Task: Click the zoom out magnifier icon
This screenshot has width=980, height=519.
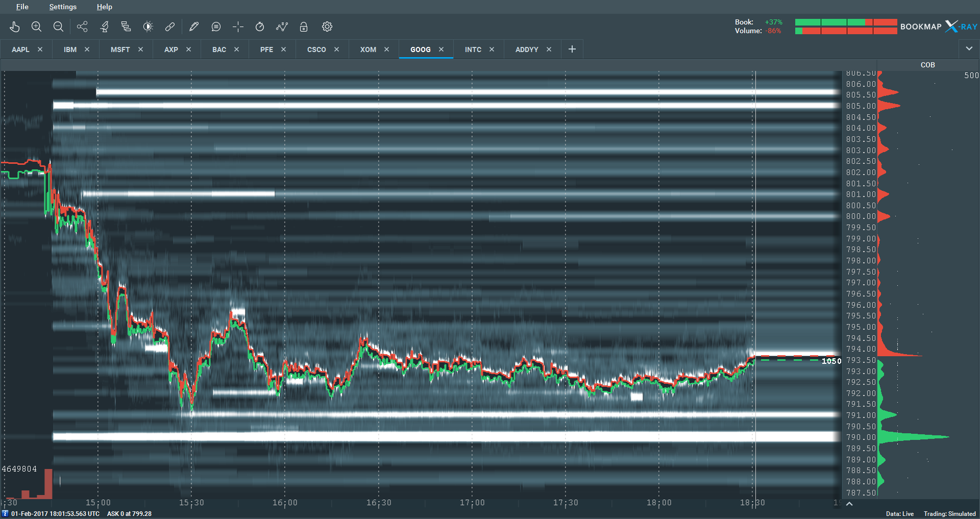Action: tap(58, 27)
